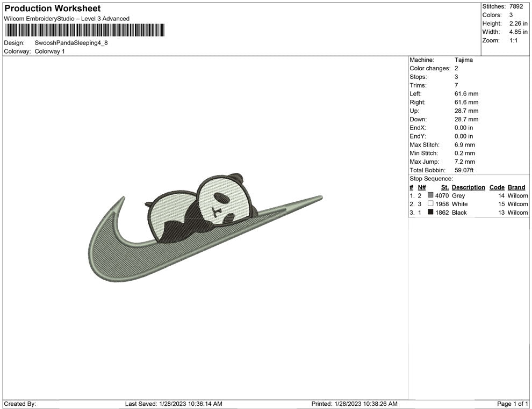
Task: Click the 'Grey' description text
Action: pos(458,195)
